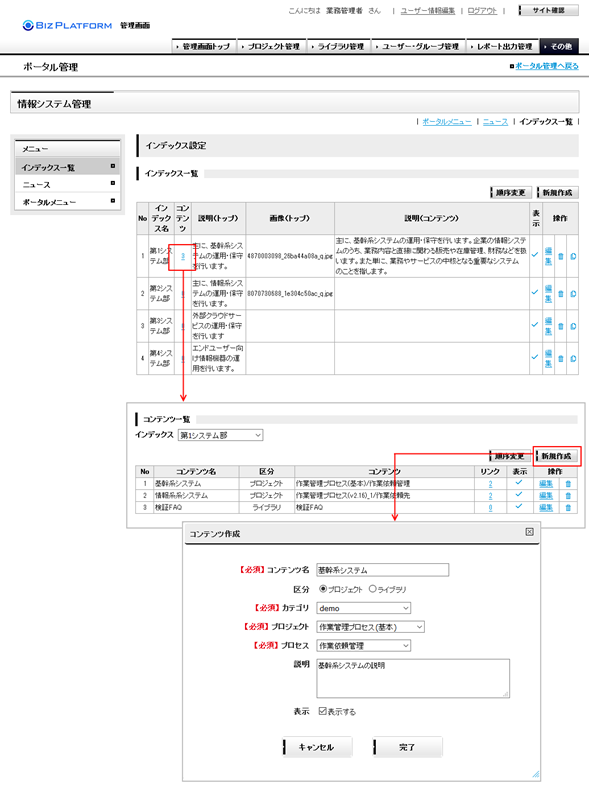Select the ライブラリ radio button

click(372, 589)
